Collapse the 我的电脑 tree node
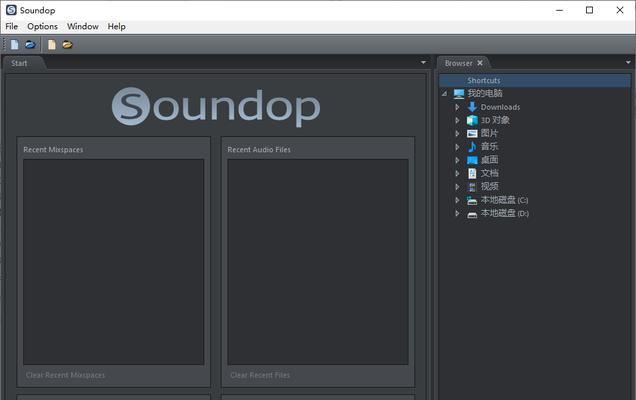This screenshot has width=636, height=400. click(x=445, y=94)
